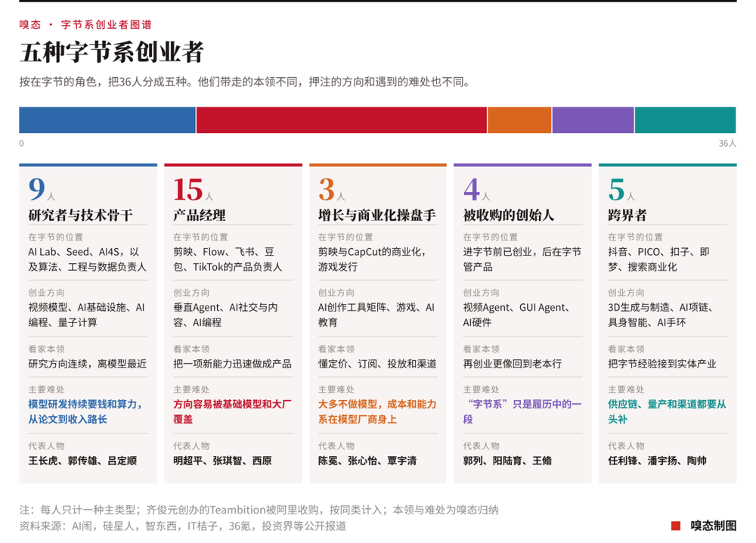Click the footnote starting with 注：每人只计一种主类型
The image size is (756, 543).
pos(259,510)
